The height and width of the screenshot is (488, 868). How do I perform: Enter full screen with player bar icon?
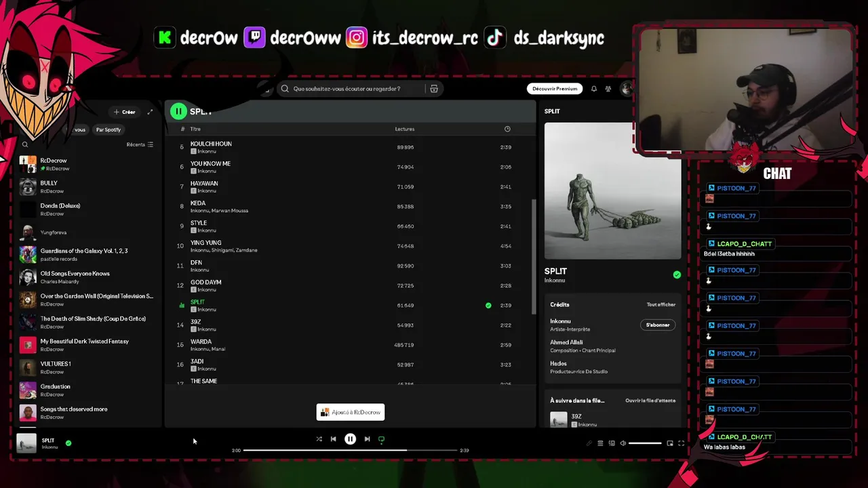coord(681,443)
